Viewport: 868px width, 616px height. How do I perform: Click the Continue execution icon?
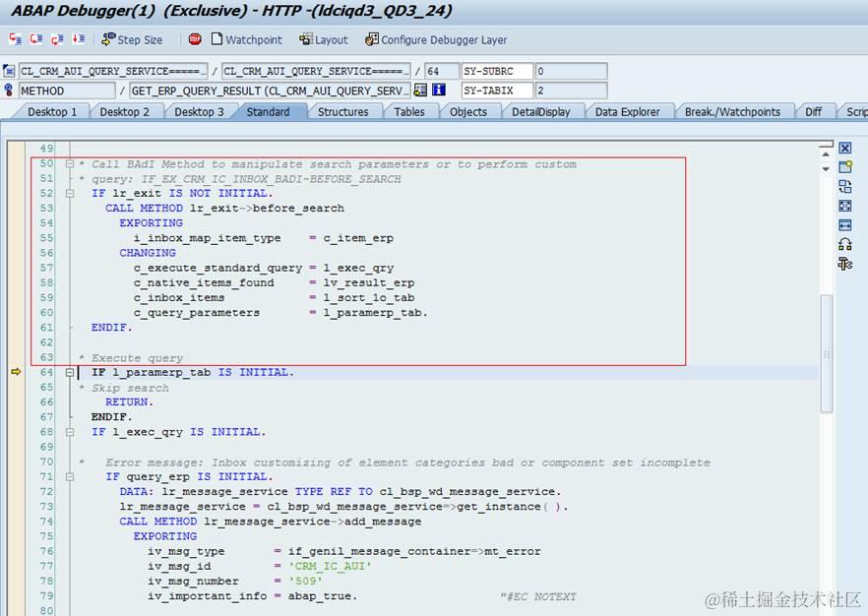click(79, 39)
